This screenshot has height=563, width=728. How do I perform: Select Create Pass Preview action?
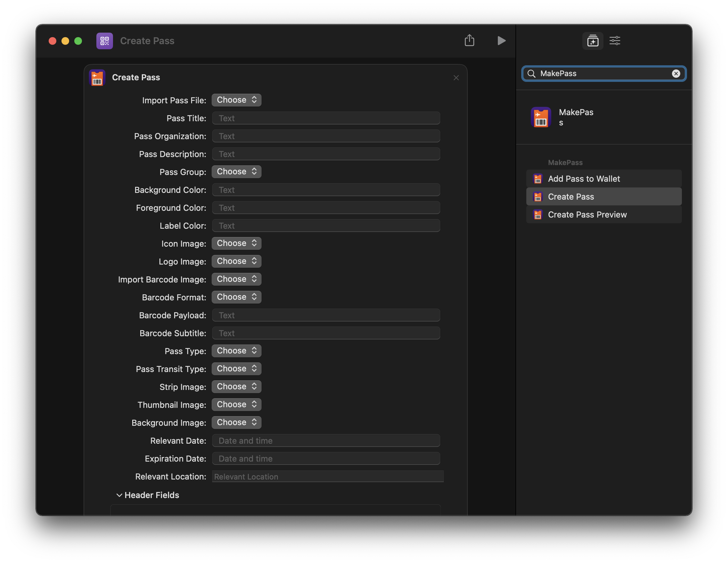(604, 215)
